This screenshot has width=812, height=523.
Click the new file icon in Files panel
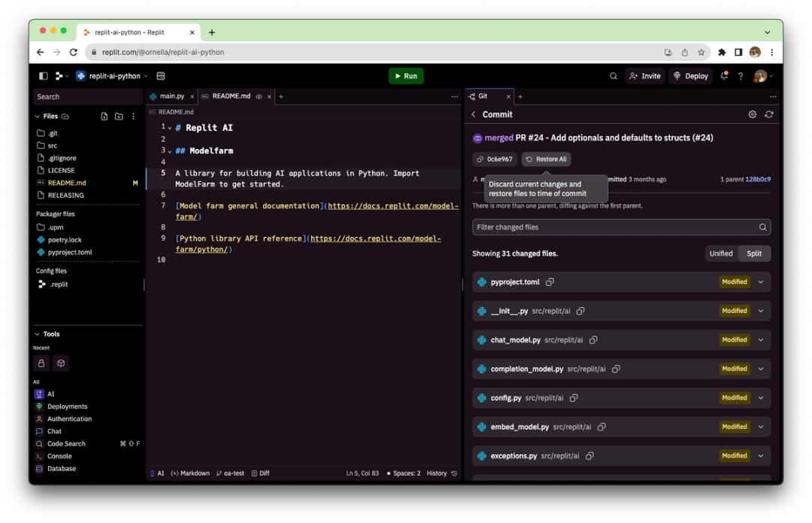[104, 116]
